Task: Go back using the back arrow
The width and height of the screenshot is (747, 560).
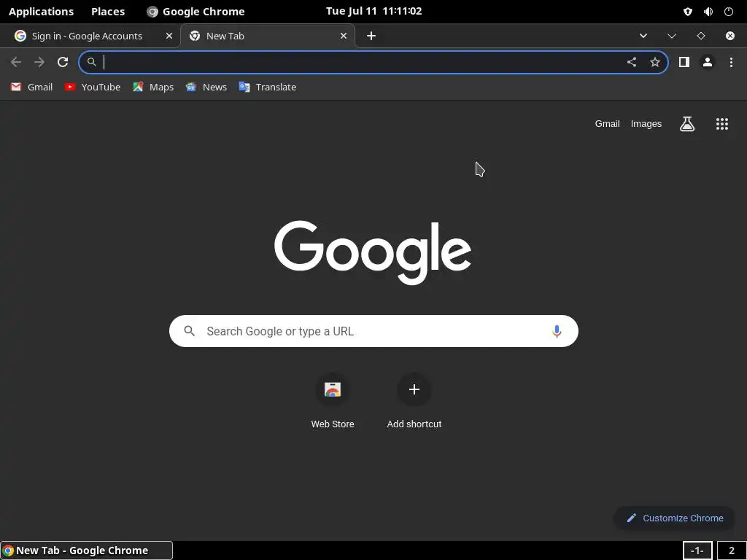Action: click(16, 62)
